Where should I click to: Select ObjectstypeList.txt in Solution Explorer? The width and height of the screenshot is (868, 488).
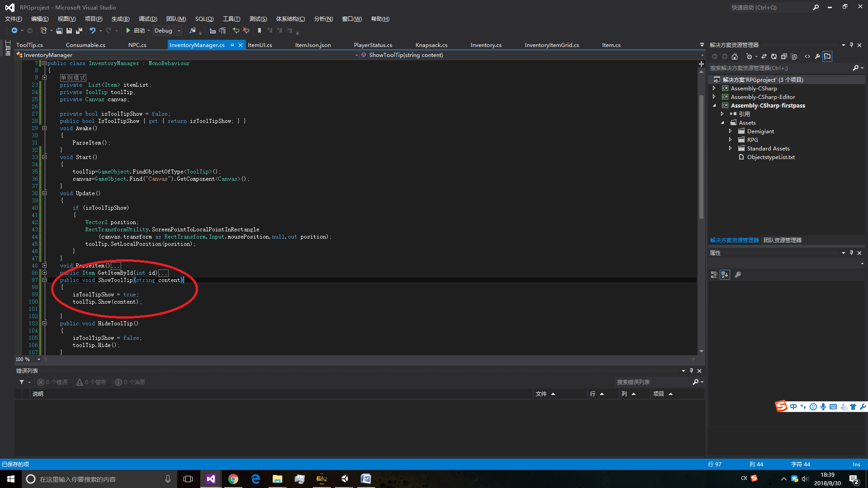point(770,157)
